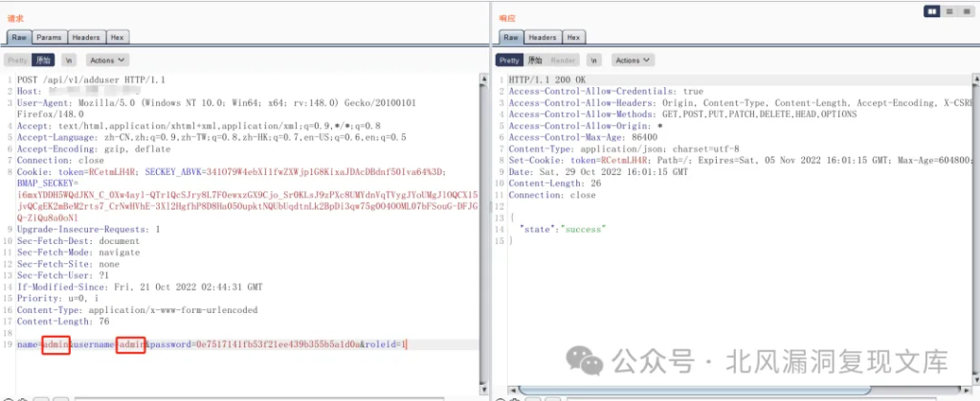This screenshot has width=980, height=401.
Task: Toggle \n display in the response pane
Action: [x=593, y=60]
